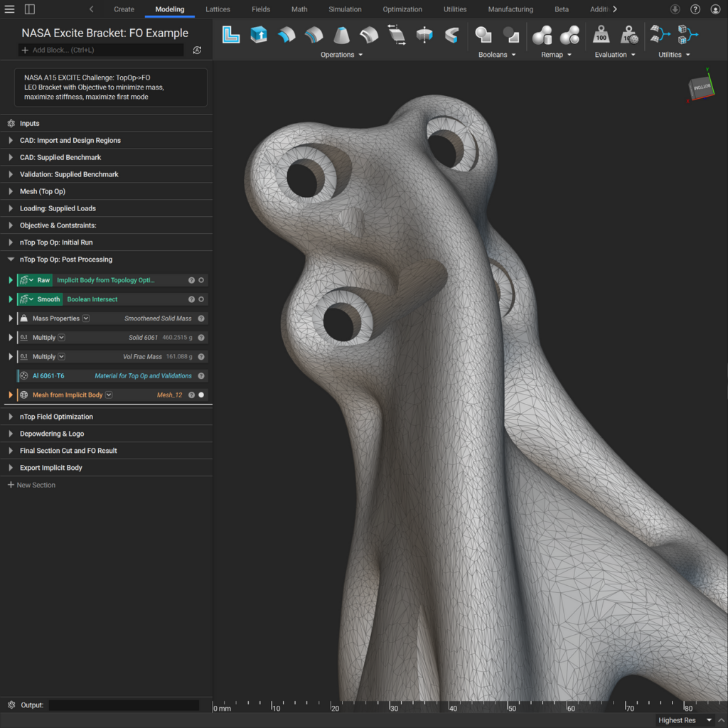The height and width of the screenshot is (728, 728).
Task: Open the Operations dropdown
Action: (x=342, y=55)
